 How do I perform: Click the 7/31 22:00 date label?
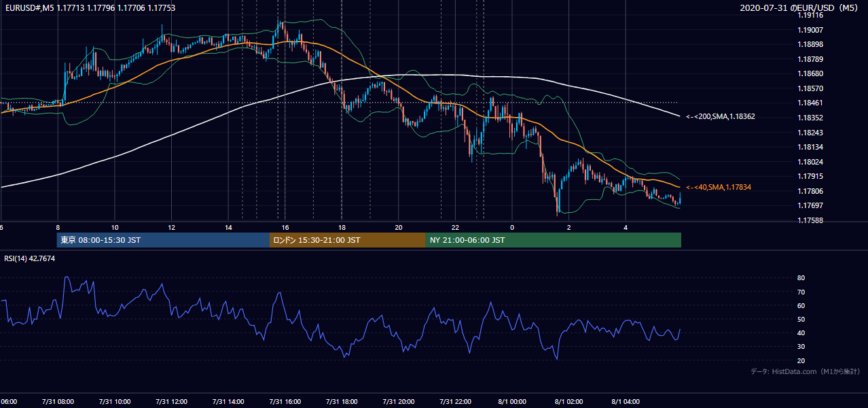pos(455,401)
